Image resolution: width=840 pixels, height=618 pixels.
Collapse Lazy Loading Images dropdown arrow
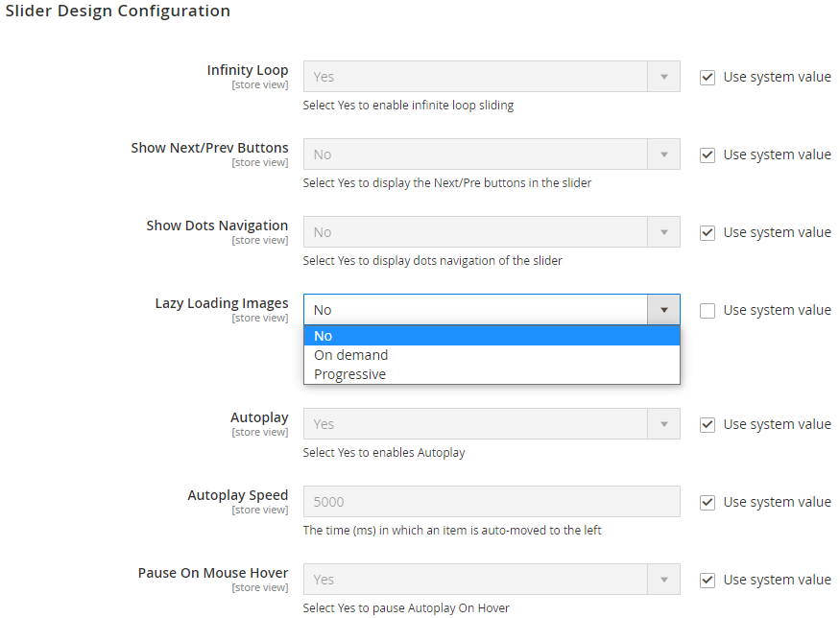click(663, 310)
